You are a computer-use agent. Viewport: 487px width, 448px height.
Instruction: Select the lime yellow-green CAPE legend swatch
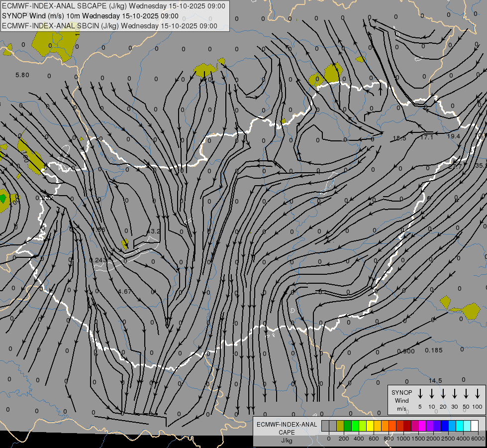point(363,426)
